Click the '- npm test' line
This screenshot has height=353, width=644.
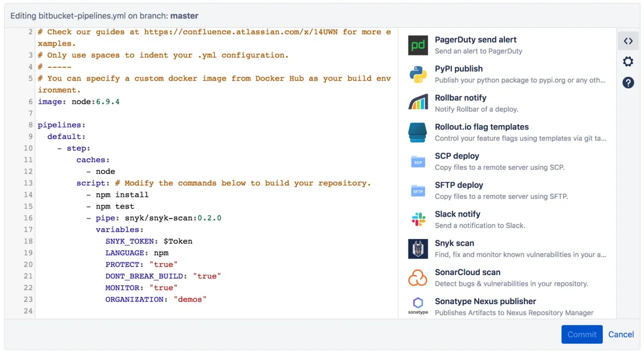(x=110, y=206)
